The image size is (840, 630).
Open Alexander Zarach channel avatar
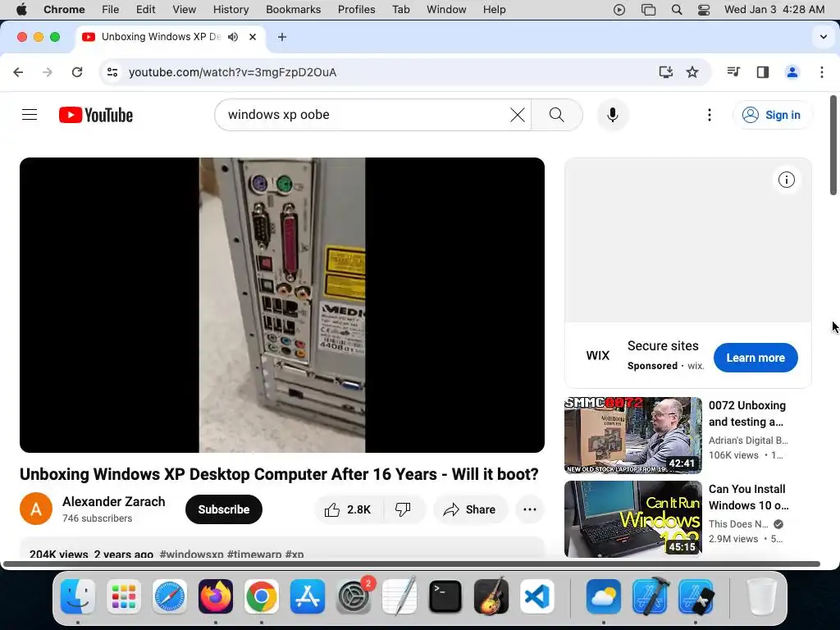tap(36, 509)
